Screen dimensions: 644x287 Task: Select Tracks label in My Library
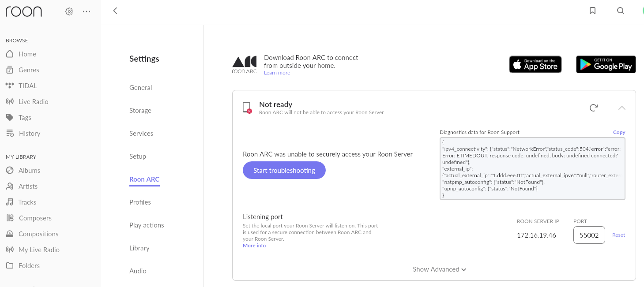(x=27, y=202)
